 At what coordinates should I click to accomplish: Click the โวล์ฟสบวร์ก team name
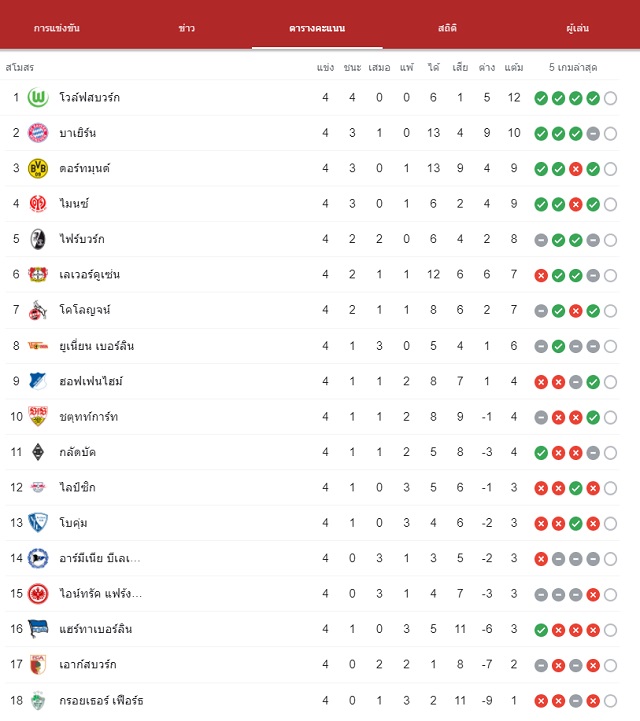click(x=90, y=97)
